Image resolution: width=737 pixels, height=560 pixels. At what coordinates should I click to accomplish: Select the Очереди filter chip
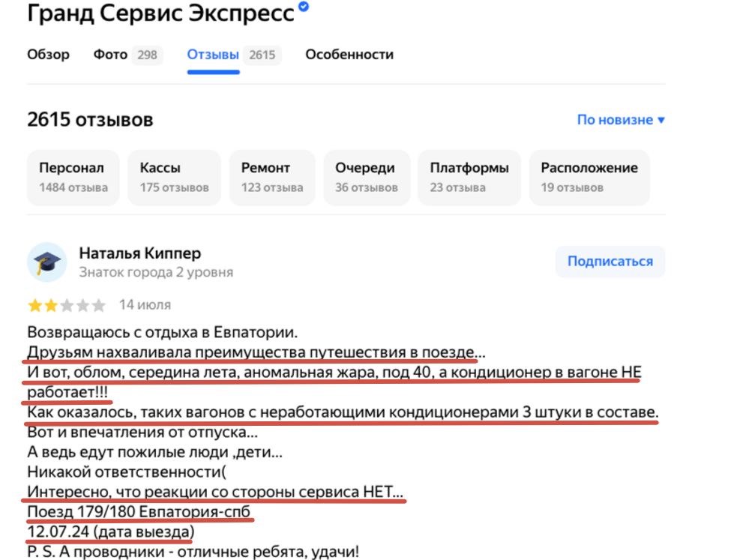click(365, 177)
